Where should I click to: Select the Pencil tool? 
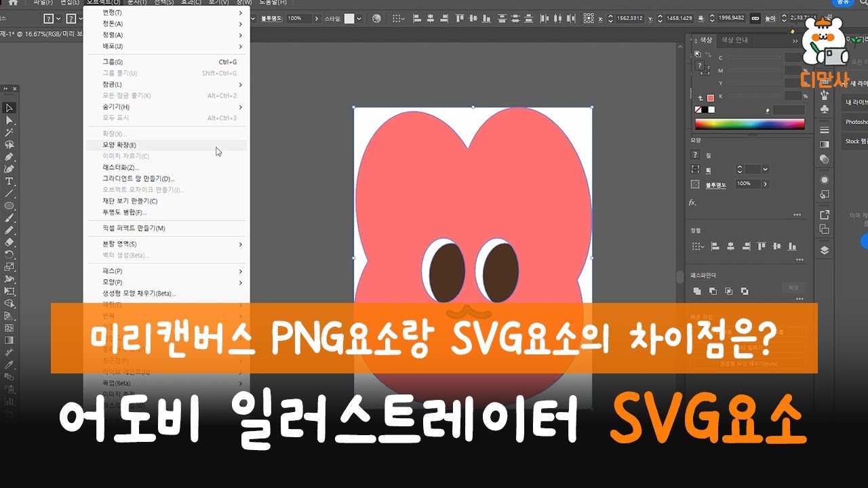pos(9,230)
